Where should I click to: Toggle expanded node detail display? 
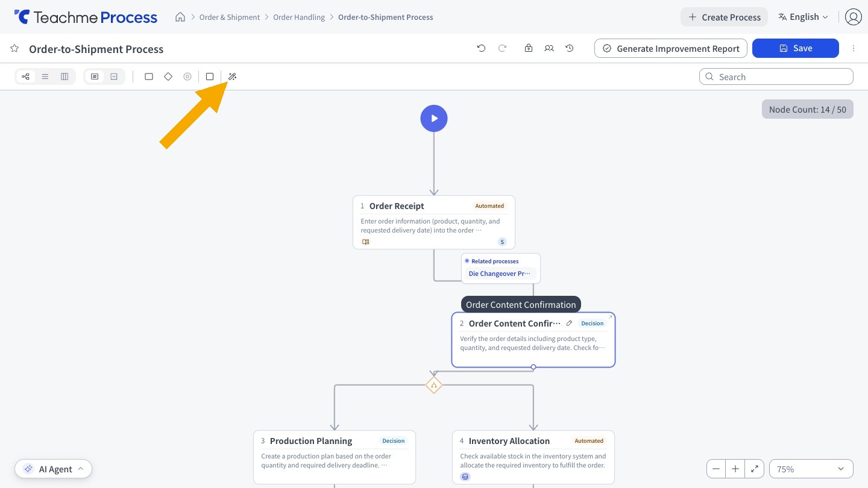(x=95, y=77)
